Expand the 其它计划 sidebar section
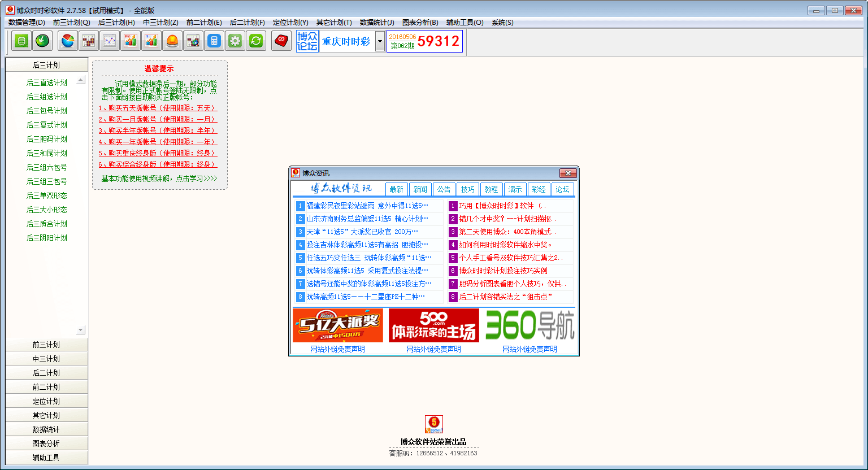This screenshot has width=868, height=470. pyautogui.click(x=46, y=415)
